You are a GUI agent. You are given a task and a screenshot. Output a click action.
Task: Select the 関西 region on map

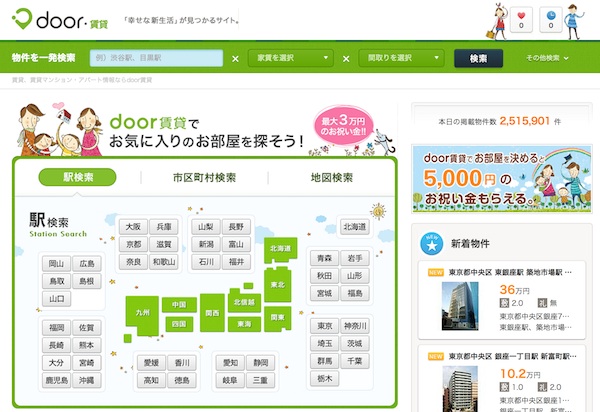click(211, 312)
